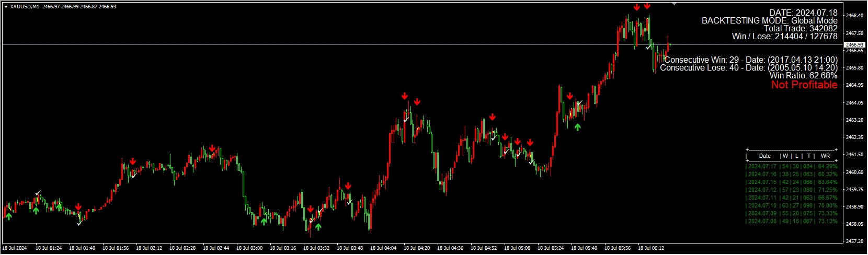Click the '18 Jul 03:00' time axis label
Viewport: 868px width, 255px height.
click(249, 248)
